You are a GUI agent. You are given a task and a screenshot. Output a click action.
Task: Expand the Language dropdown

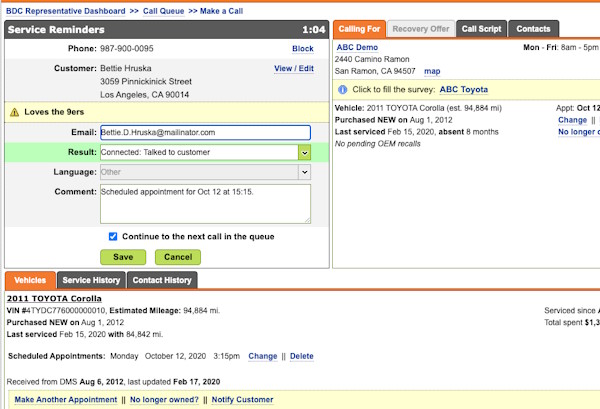304,172
